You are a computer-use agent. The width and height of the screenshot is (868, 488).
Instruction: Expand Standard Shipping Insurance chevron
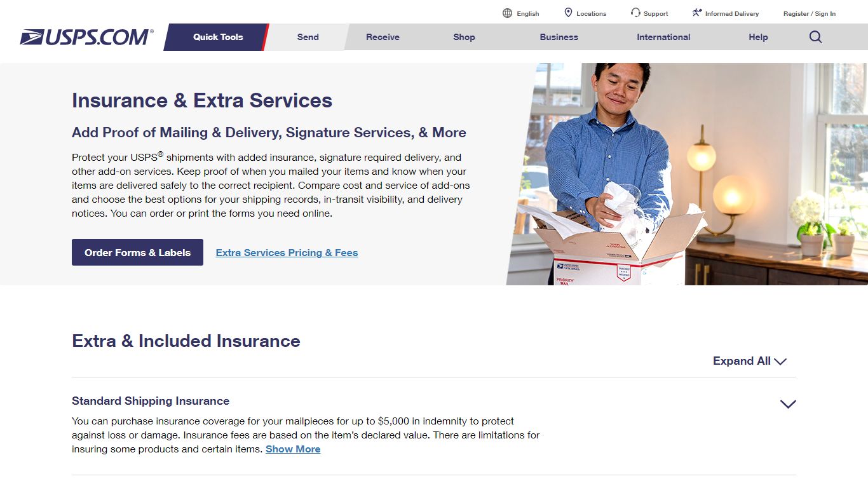click(788, 404)
